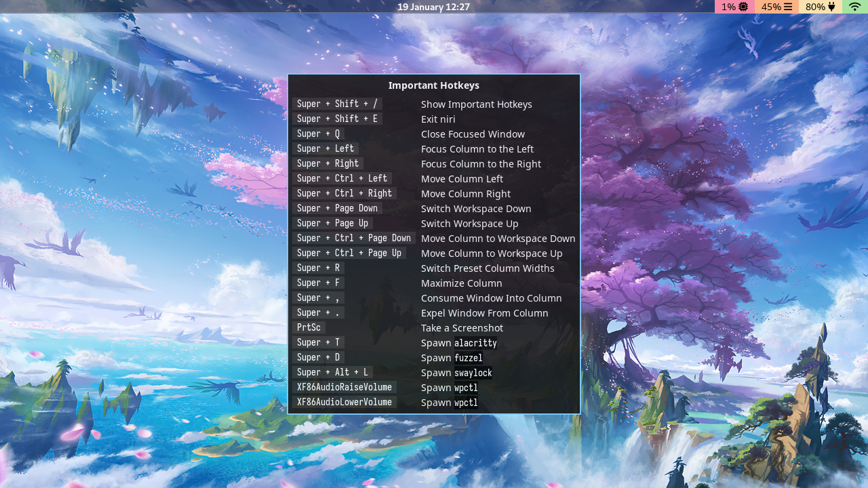Click Expel Window From Column text

(485, 313)
